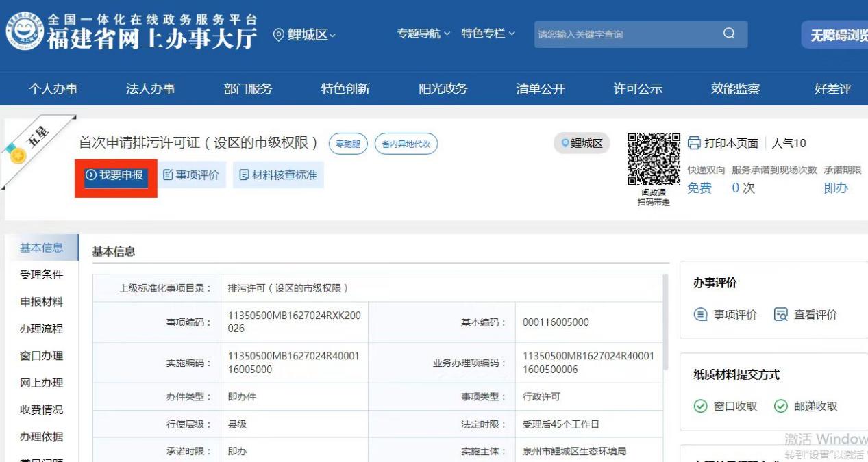868x462 pixels.
Task: Click the smiley-face site logo
Action: tap(23, 34)
